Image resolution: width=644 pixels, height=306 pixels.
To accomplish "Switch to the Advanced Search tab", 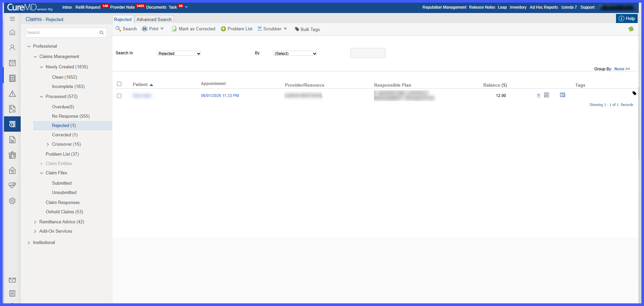I will (154, 19).
